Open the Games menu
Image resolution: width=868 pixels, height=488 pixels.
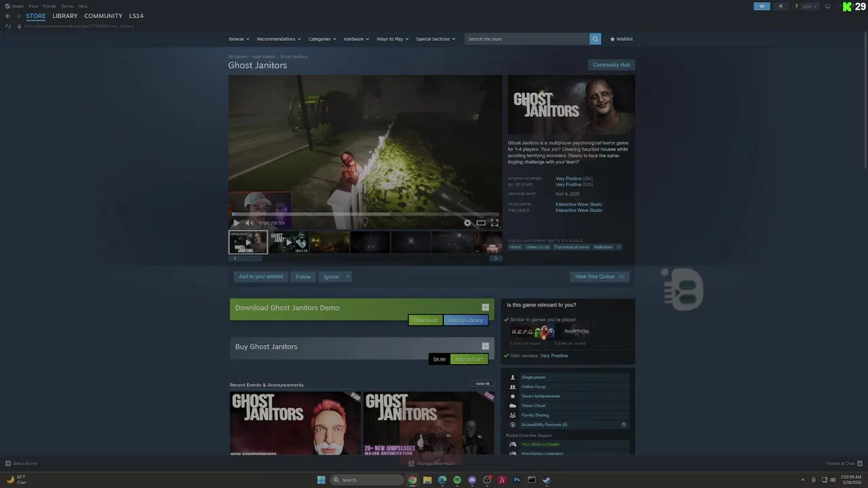67,6
